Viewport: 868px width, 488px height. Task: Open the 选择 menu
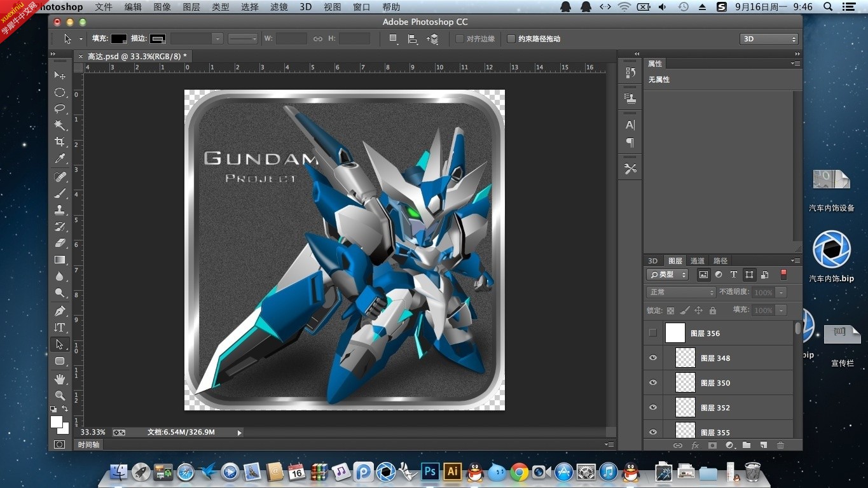click(x=250, y=7)
